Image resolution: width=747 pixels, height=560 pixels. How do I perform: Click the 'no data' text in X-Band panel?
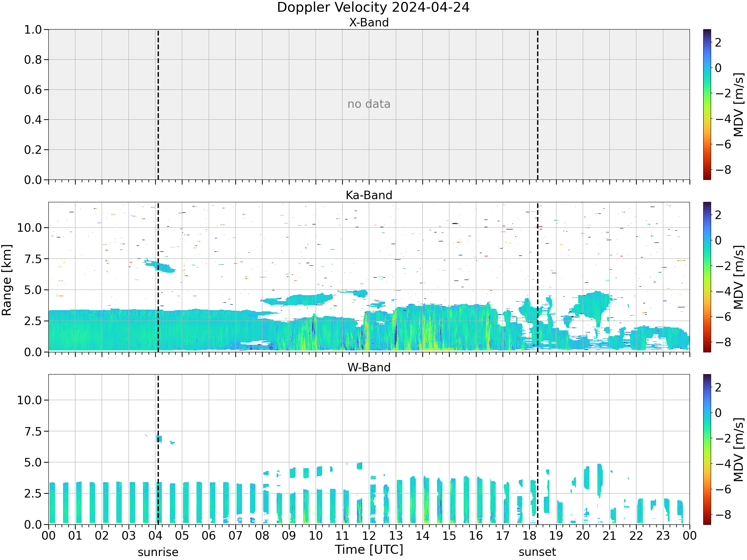point(369,104)
